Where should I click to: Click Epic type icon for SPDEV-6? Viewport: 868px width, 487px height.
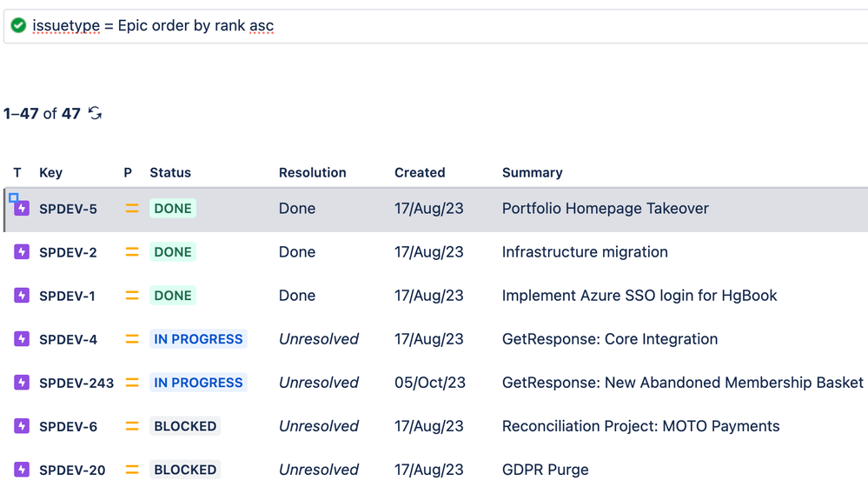coord(22,426)
